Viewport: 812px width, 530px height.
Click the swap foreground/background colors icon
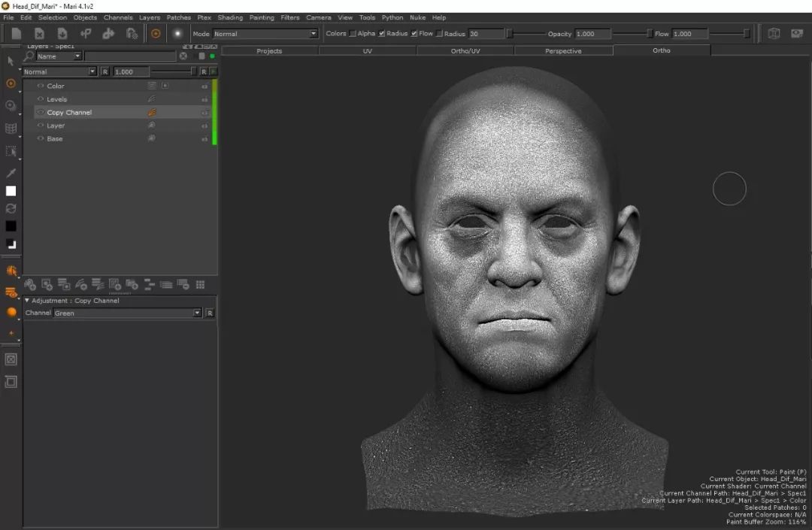pyautogui.click(x=11, y=208)
